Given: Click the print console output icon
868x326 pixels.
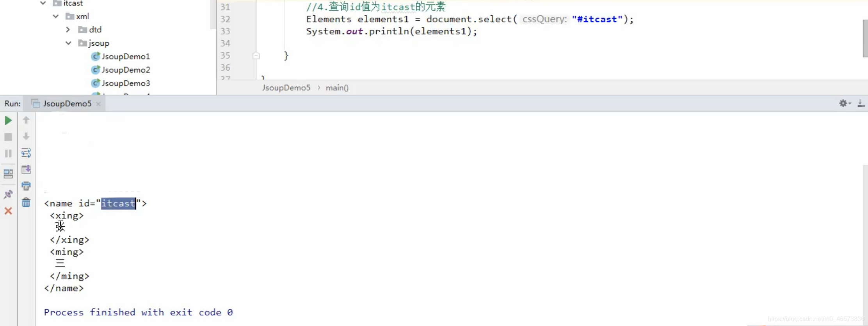Looking at the screenshot, I should [26, 186].
